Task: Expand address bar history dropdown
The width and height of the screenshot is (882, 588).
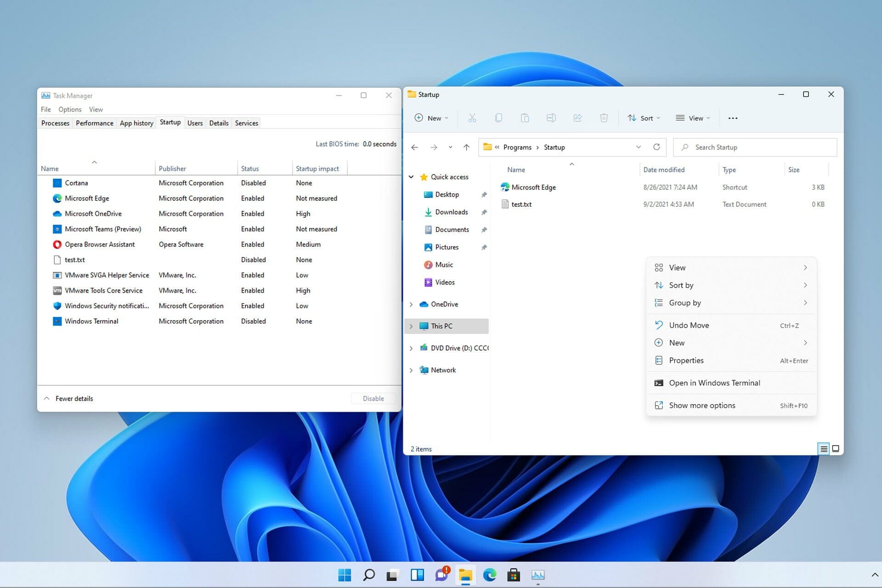Action: [638, 147]
